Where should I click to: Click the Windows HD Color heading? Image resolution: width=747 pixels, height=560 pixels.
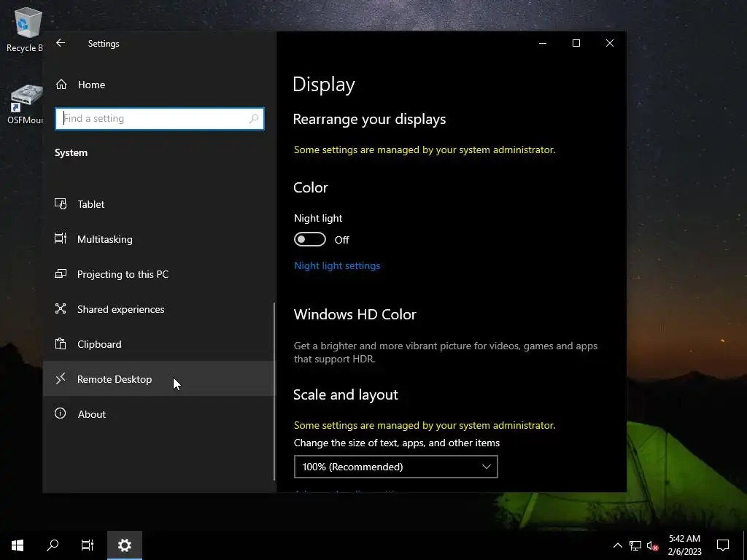pyautogui.click(x=355, y=314)
